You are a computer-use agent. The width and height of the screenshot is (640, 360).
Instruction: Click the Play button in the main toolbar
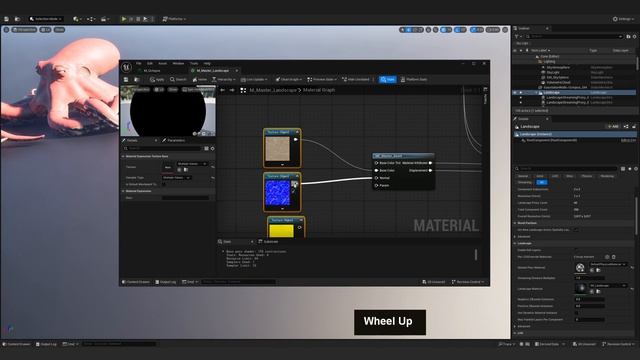124,19
